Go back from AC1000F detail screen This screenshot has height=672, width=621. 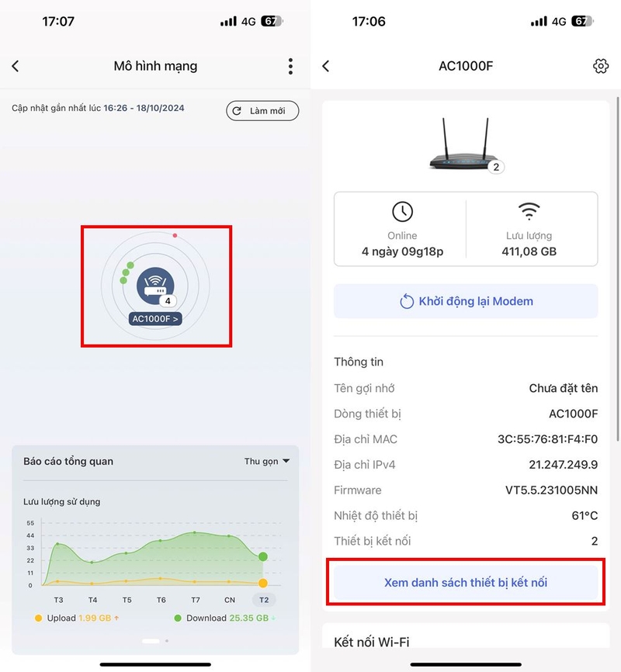326,66
